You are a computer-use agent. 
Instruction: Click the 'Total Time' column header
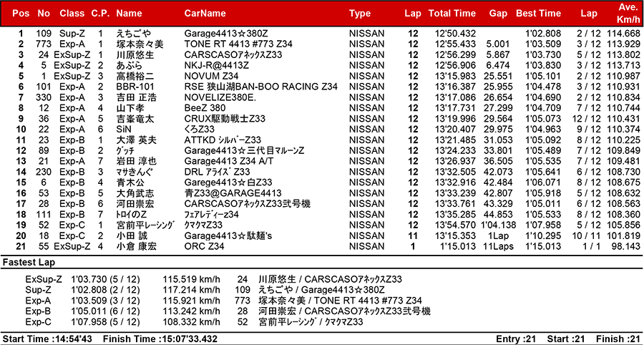pyautogui.click(x=452, y=14)
